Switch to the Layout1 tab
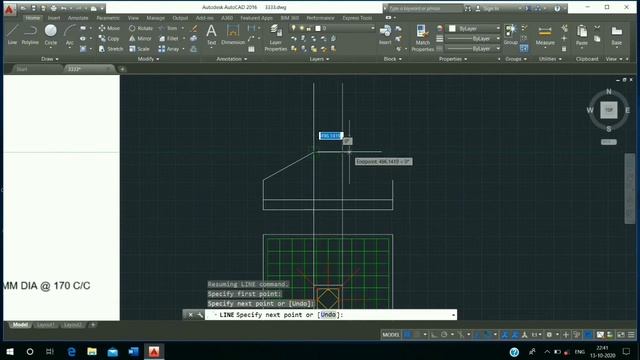The image size is (640, 360). (46, 325)
